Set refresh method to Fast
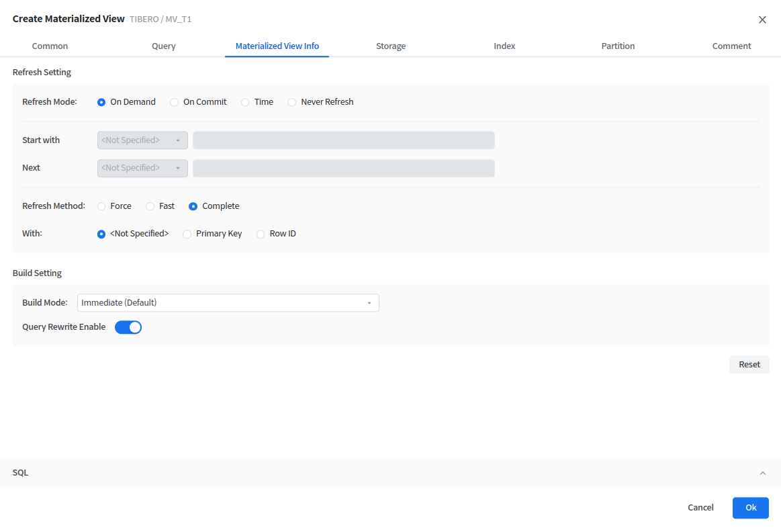Image resolution: width=781 pixels, height=532 pixels. [x=150, y=206]
